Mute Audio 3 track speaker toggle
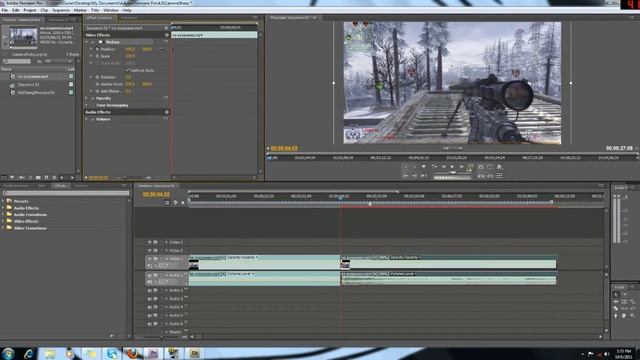Viewport: 640px width, 360px height. tap(149, 299)
